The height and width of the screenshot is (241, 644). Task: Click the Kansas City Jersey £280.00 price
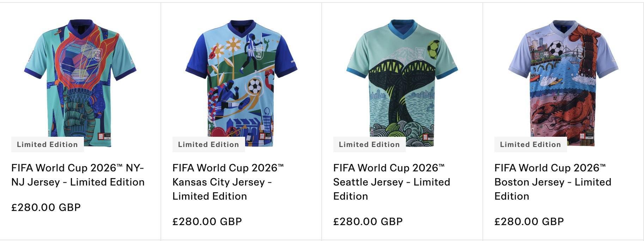(x=207, y=222)
